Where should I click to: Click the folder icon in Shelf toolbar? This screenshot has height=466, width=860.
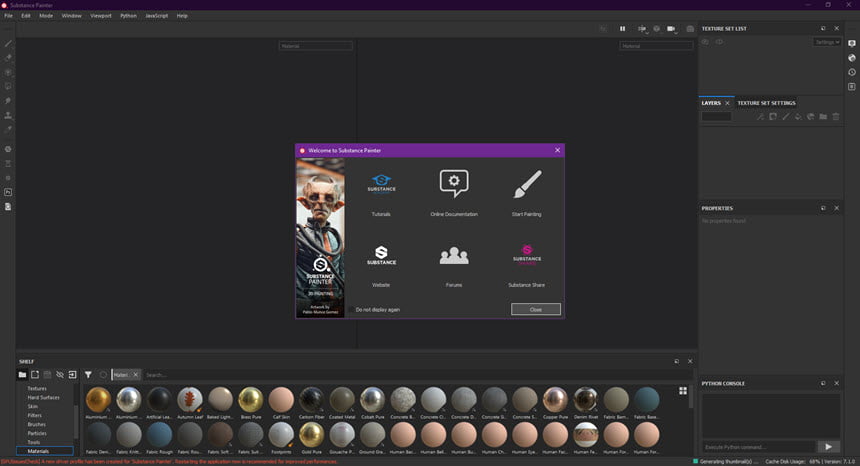tap(22, 375)
